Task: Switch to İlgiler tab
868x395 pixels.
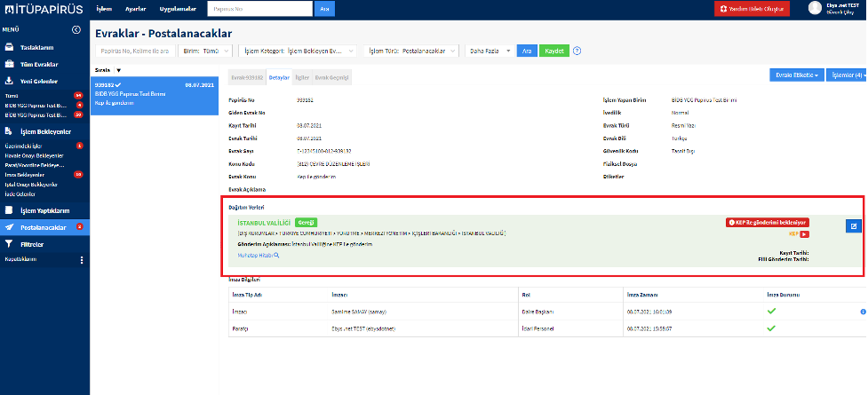Action: click(302, 77)
